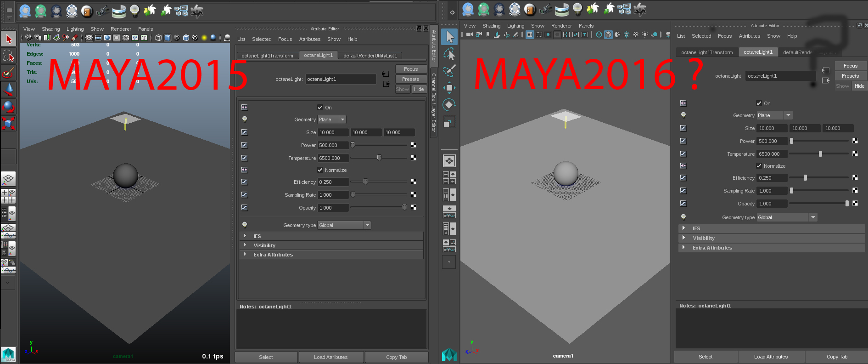Expand the Visibility section in Maya 2016
868x364 pixels.
pyautogui.click(x=772, y=238)
